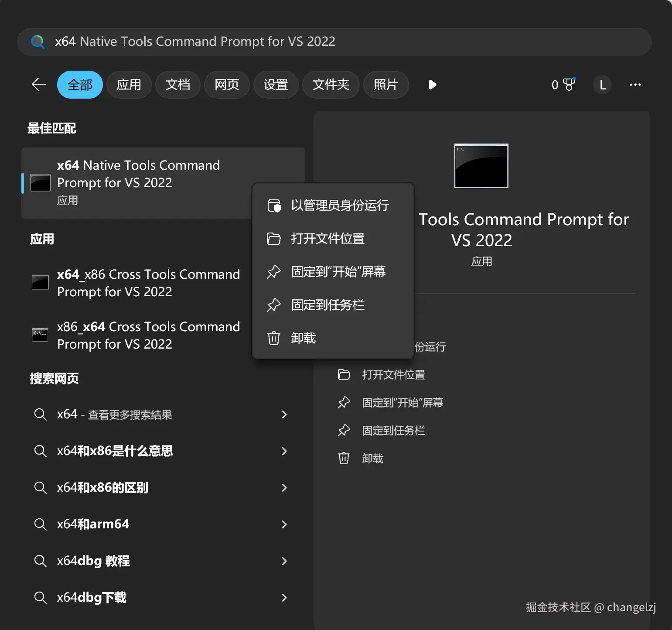Expand chevron for x64dbg下载

tap(284, 598)
